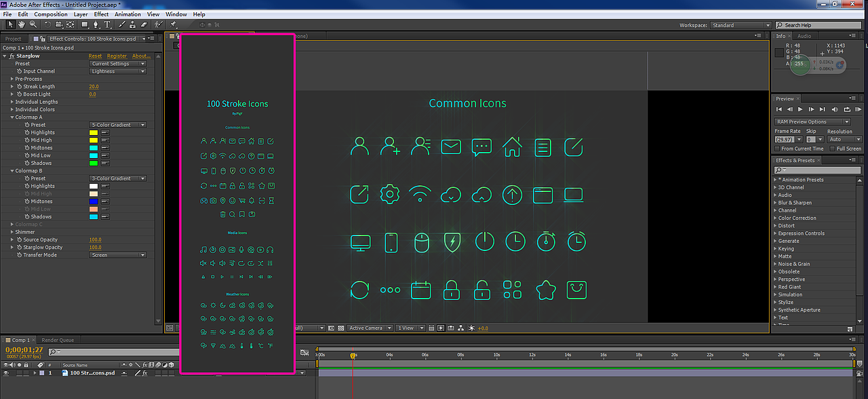
Task: Select the Clone Stamp tool
Action: (132, 24)
